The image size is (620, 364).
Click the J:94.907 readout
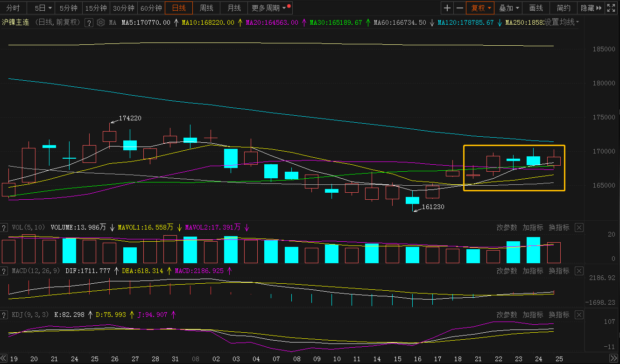tap(152, 315)
